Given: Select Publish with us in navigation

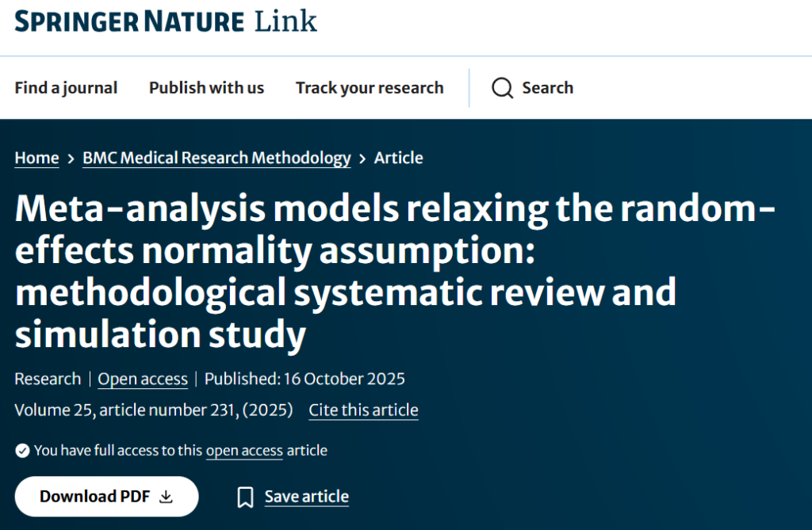Looking at the screenshot, I should coord(206,88).
